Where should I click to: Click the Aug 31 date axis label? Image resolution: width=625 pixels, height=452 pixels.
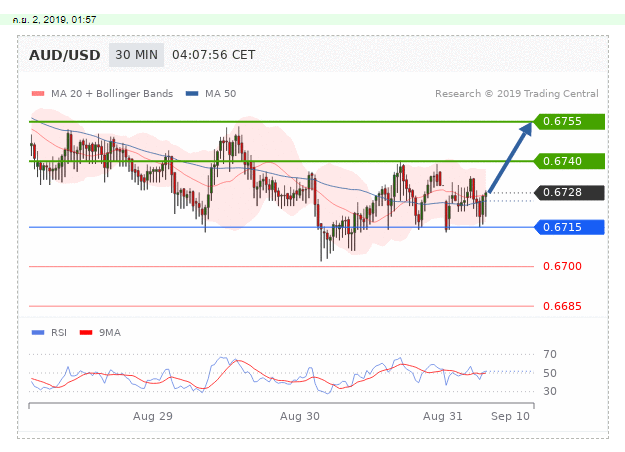pyautogui.click(x=443, y=417)
